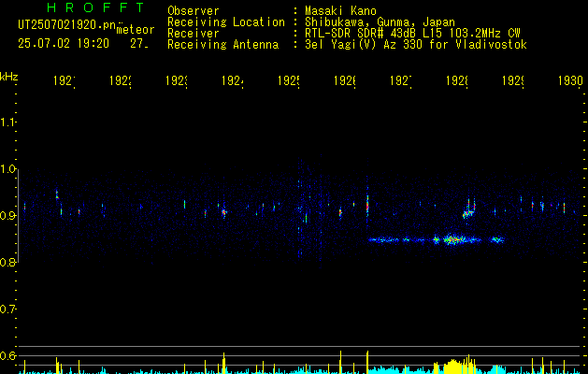Click the Observer label
This screenshot has height=374, width=588.
194,11
